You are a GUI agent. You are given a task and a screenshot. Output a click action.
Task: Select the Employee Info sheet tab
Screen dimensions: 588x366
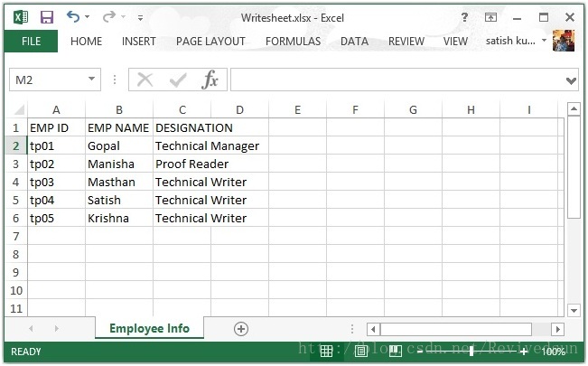(x=149, y=328)
